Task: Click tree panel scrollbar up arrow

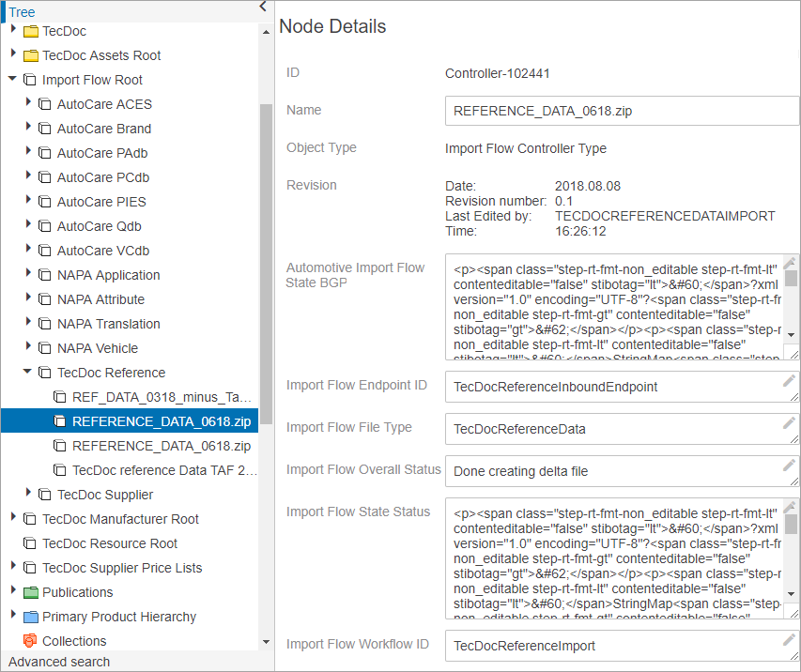Action: tap(266, 32)
